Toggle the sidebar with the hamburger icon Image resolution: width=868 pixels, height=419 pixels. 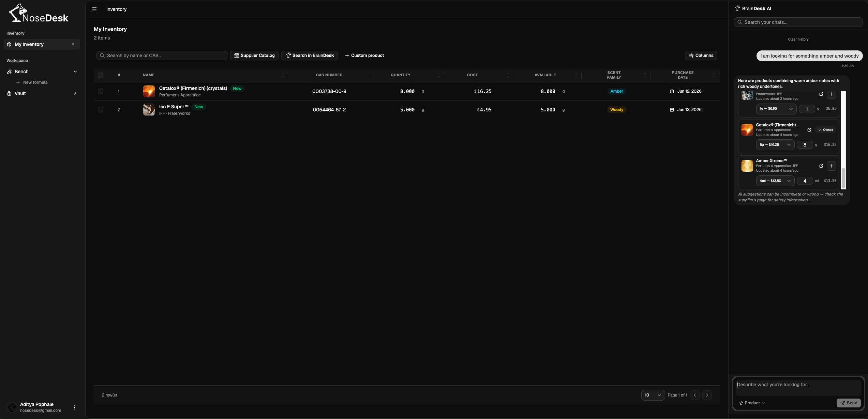(x=94, y=9)
